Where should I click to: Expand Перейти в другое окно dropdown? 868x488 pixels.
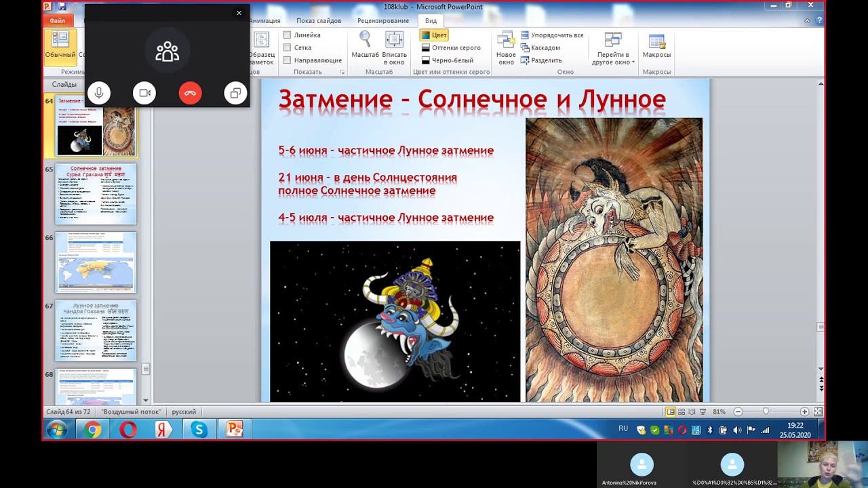(613, 48)
